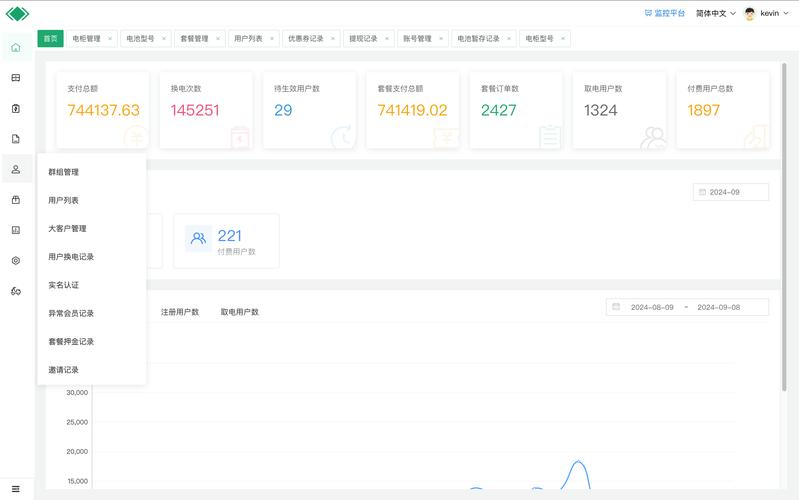Open the 监控平台 monitoring platform link
The image size is (799, 500).
click(x=664, y=13)
